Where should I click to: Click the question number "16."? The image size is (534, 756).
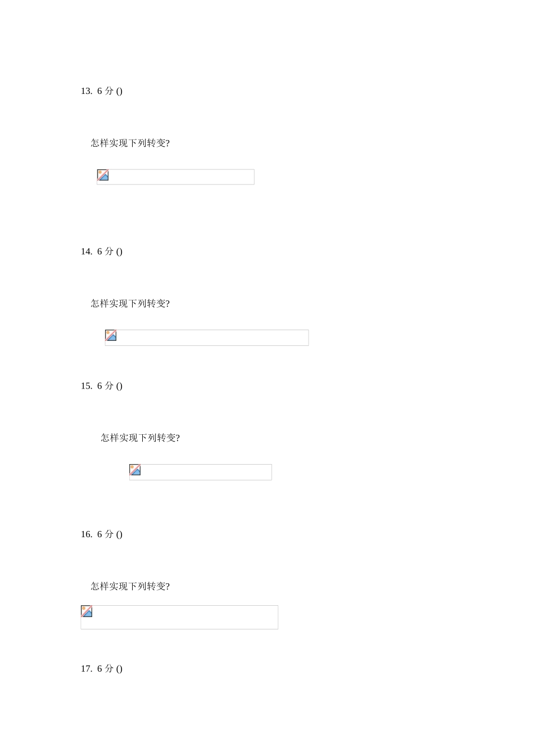87,534
